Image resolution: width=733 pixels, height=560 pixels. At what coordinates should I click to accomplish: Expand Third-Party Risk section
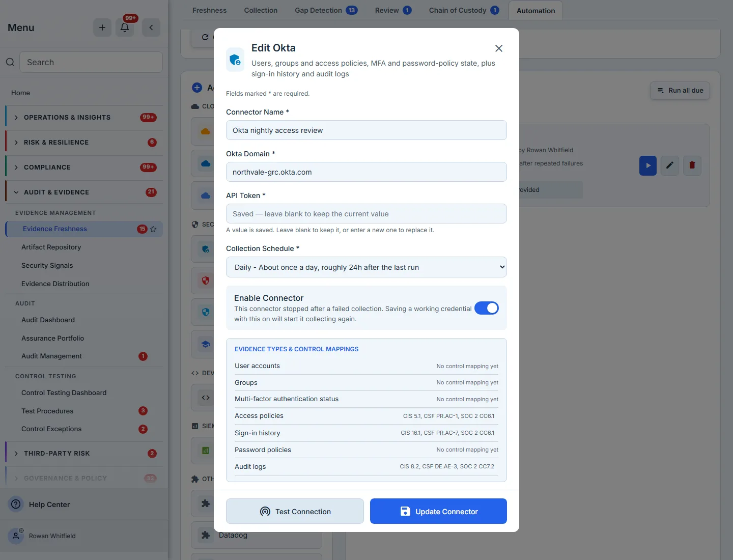[84, 453]
